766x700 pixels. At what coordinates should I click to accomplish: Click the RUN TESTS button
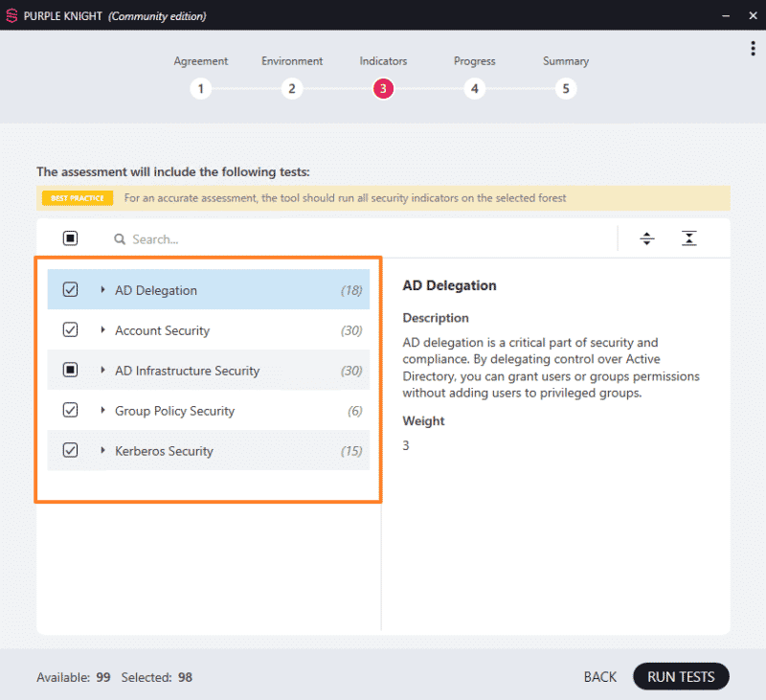681,677
